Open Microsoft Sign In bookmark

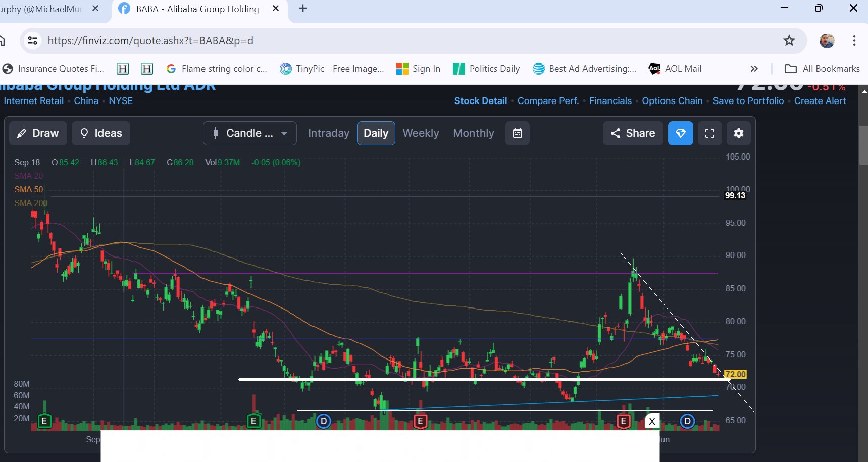[419, 69]
